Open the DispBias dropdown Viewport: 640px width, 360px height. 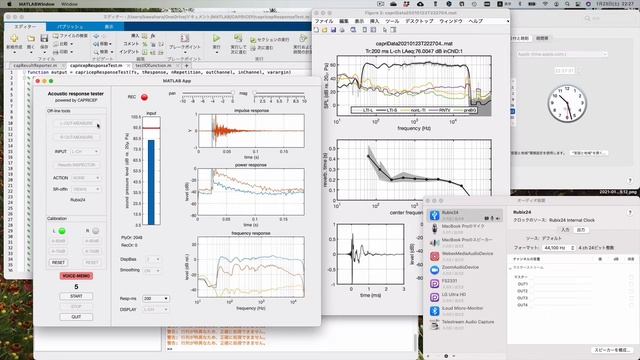(x=153, y=260)
